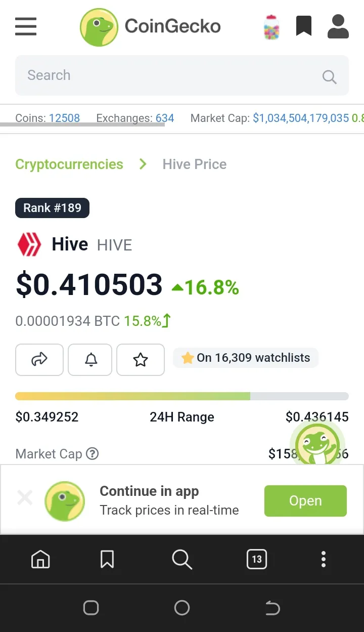Open the candy jar rewards icon

pyautogui.click(x=271, y=27)
